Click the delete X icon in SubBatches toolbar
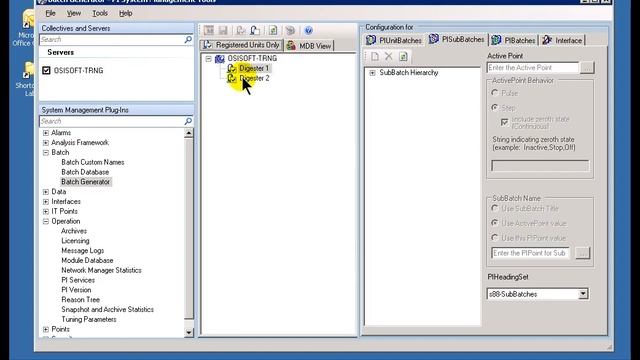The image size is (640, 360). click(x=389, y=56)
